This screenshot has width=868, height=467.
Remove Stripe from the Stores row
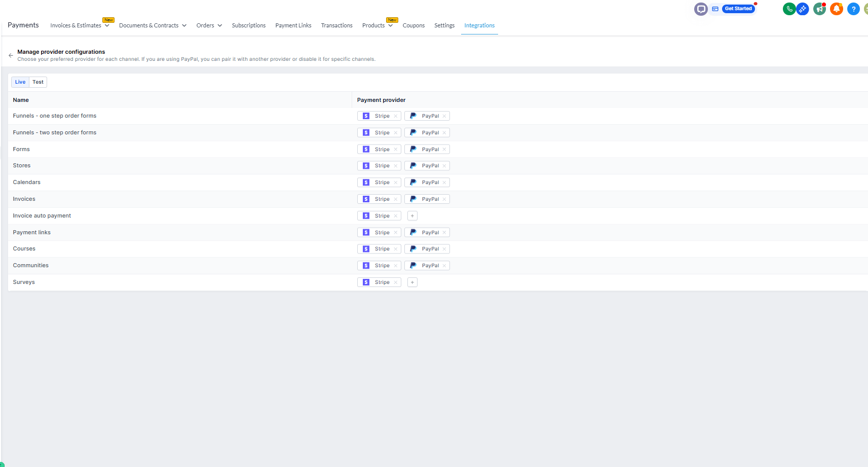point(396,166)
